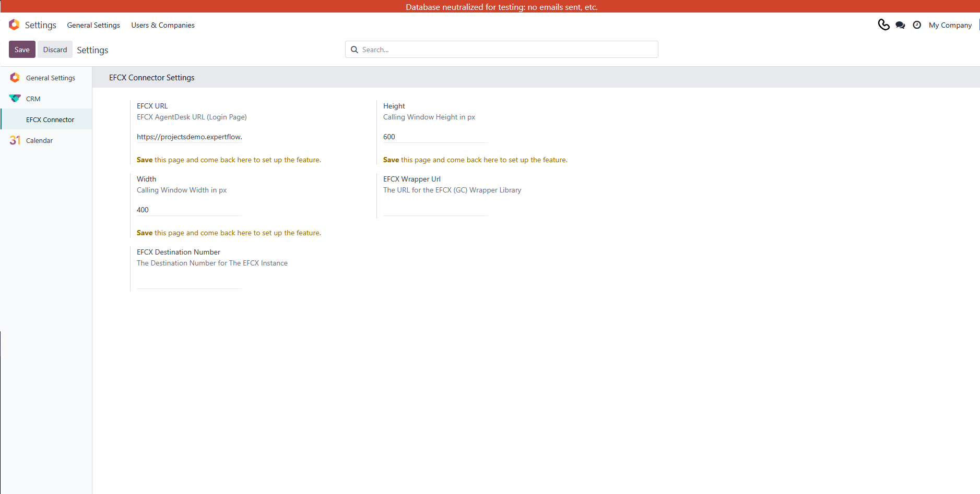The image size is (980, 494).
Task: Open the My Company switcher
Action: click(x=950, y=25)
